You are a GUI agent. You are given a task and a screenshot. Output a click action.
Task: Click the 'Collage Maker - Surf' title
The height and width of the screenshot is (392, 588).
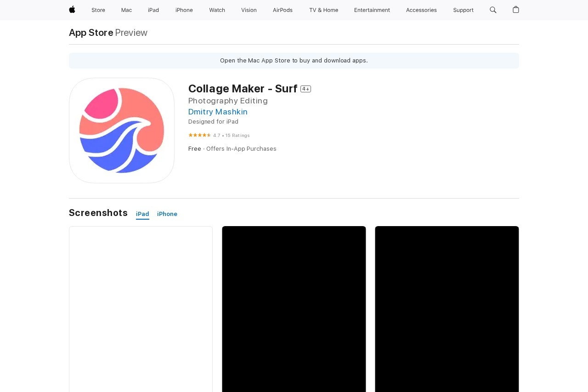[243, 89]
